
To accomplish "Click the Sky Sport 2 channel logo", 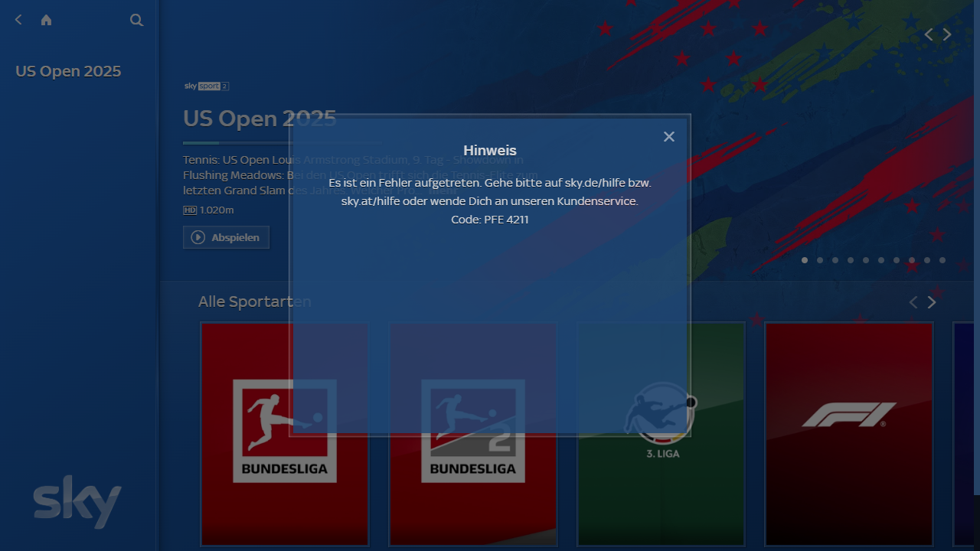I will (206, 86).
